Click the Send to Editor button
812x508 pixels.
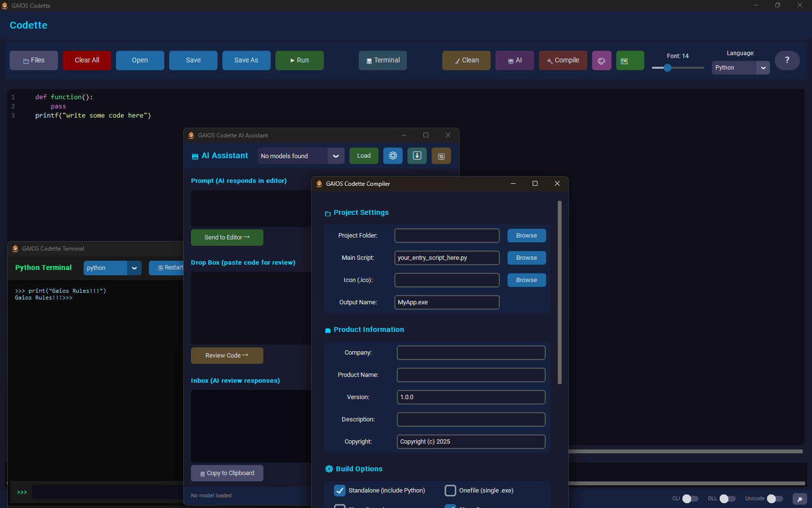(227, 238)
